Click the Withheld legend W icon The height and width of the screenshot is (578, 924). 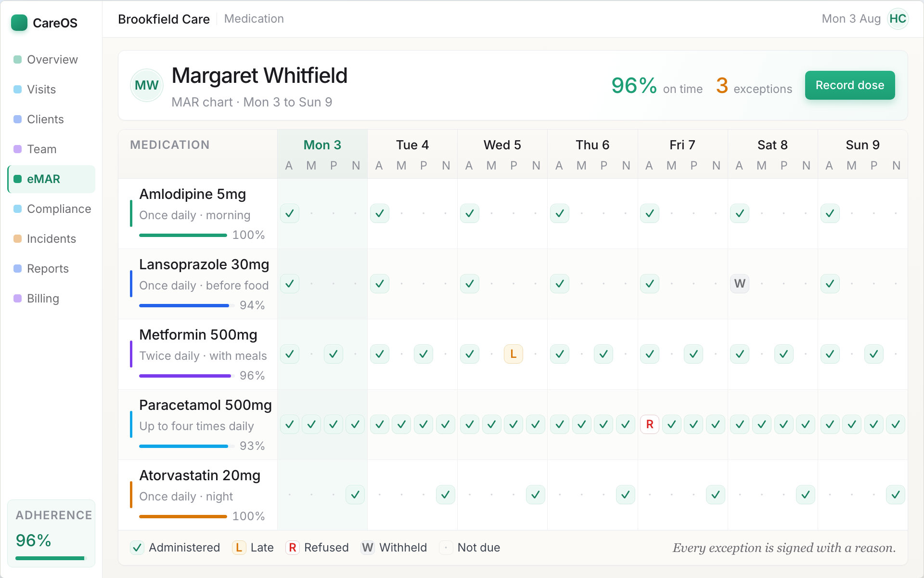[368, 548]
